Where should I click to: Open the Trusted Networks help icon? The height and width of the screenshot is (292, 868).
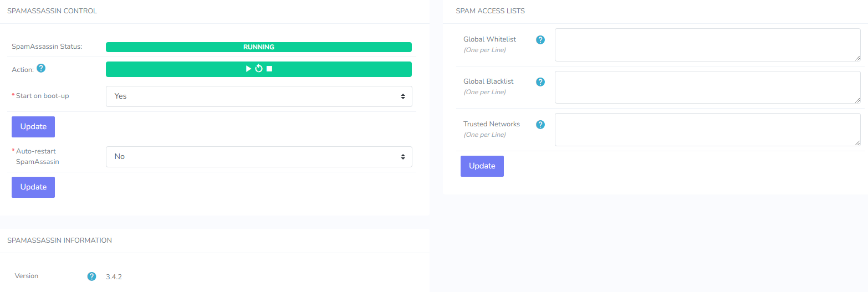pyautogui.click(x=540, y=125)
